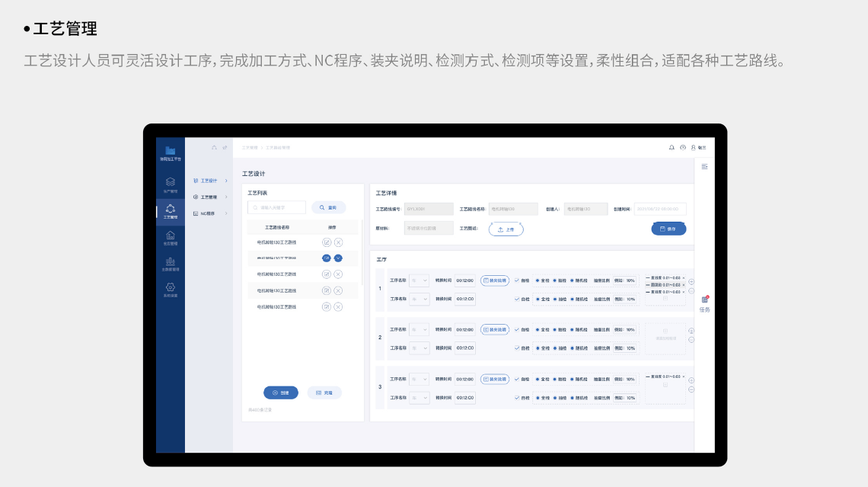
Task: Open 工艺管理 in the dark sidebar
Action: pyautogui.click(x=170, y=211)
